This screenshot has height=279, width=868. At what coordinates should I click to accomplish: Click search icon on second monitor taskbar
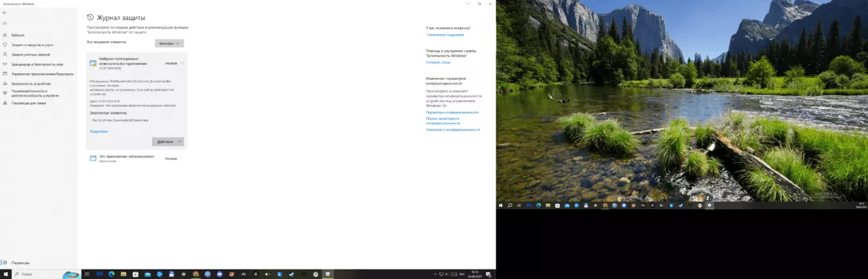[509, 205]
